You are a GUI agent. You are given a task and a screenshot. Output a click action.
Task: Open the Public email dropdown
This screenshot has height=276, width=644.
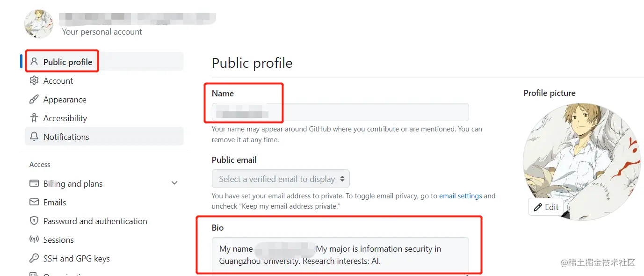[281, 179]
